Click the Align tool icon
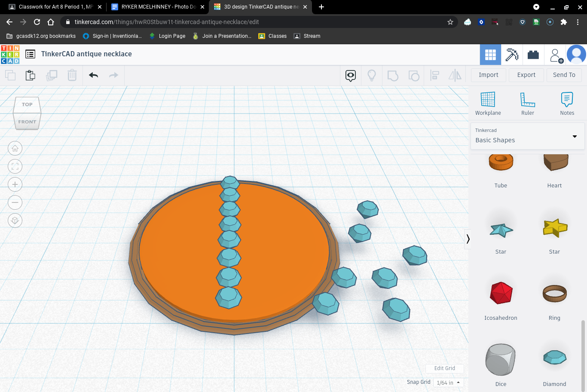This screenshot has height=392, width=587. pos(434,76)
